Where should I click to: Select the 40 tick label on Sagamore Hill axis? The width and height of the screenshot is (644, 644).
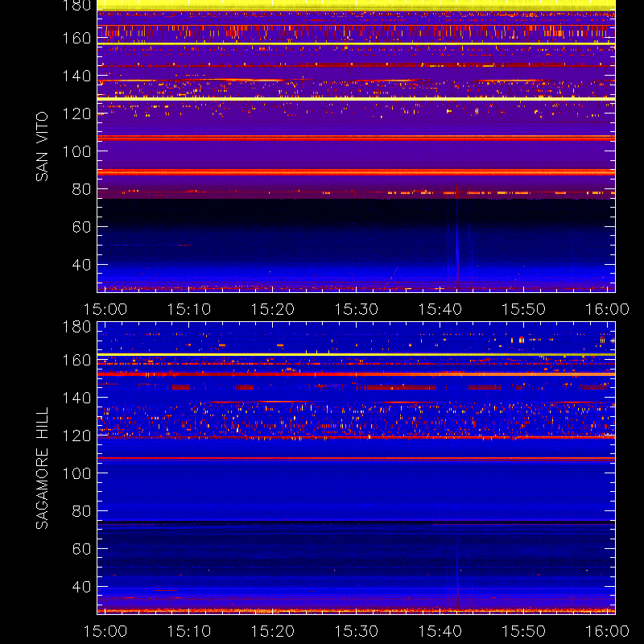(81, 587)
